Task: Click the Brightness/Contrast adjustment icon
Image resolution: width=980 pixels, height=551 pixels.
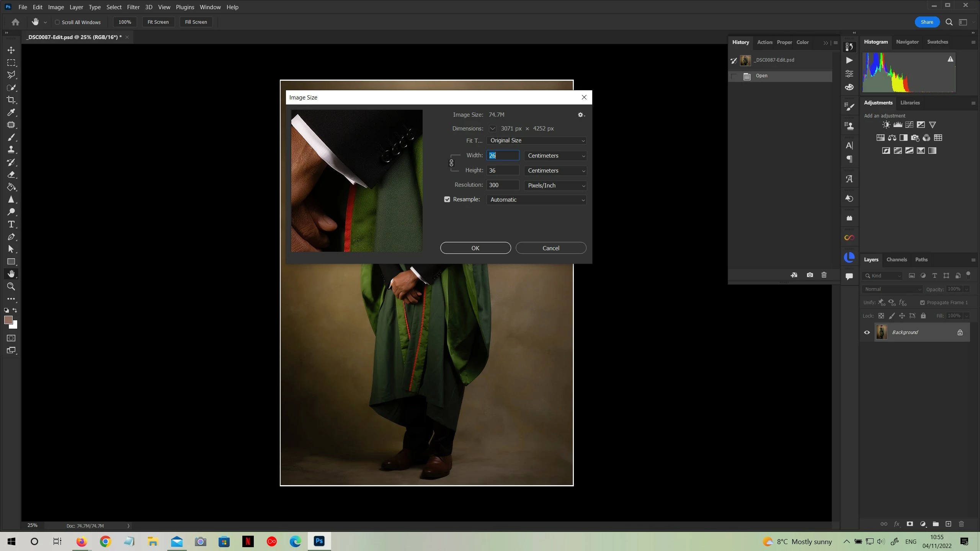Action: 886,125
